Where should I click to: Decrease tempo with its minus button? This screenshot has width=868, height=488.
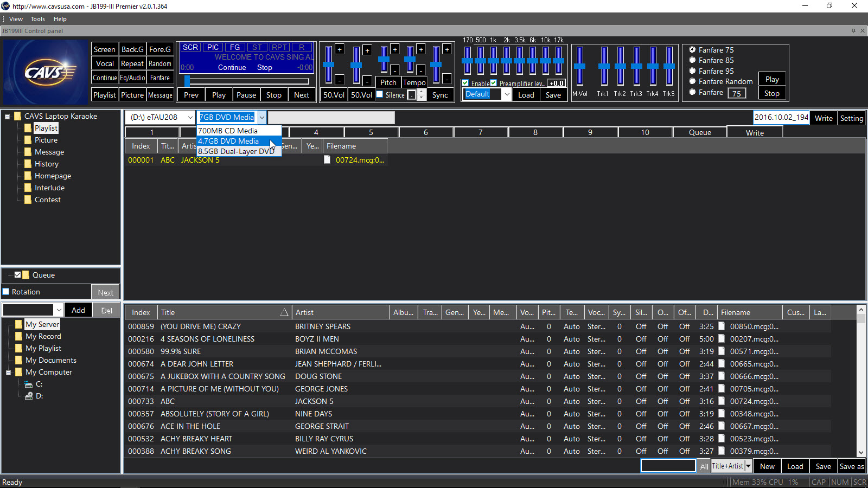pyautogui.click(x=421, y=70)
